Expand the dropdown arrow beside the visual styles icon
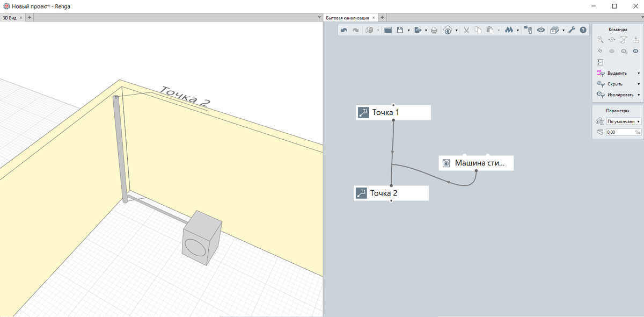Image resolution: width=644 pixels, height=317 pixels. pos(518,31)
